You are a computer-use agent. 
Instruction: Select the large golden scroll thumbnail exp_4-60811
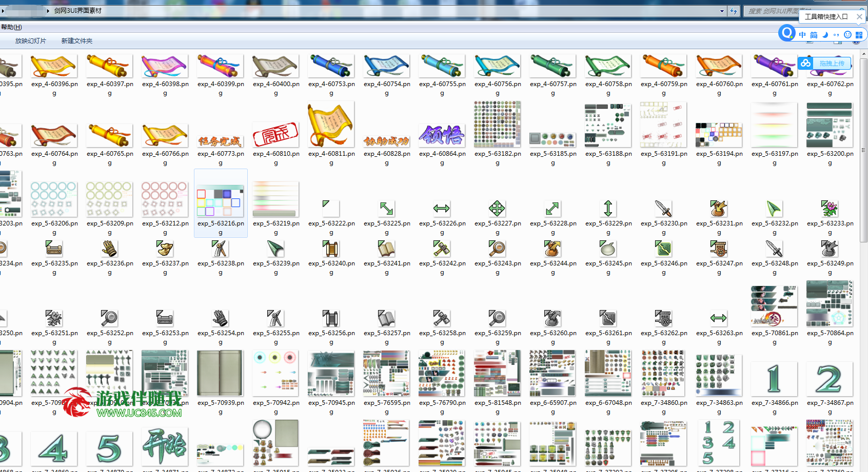331,125
